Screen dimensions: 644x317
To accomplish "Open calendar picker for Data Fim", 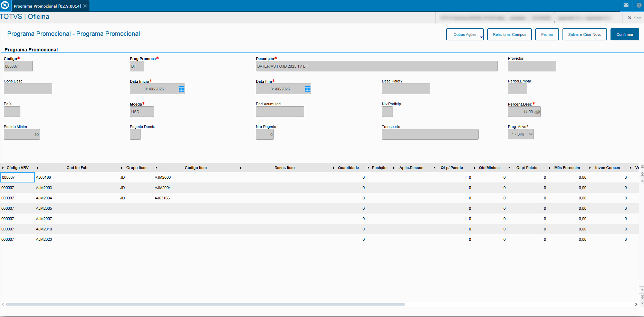I will tap(308, 89).
